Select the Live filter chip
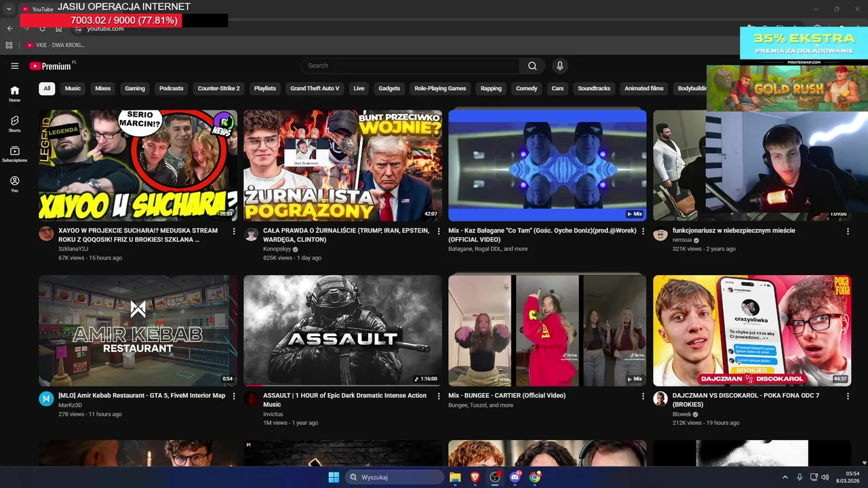Screen dimensions: 868x488 (x=359, y=88)
